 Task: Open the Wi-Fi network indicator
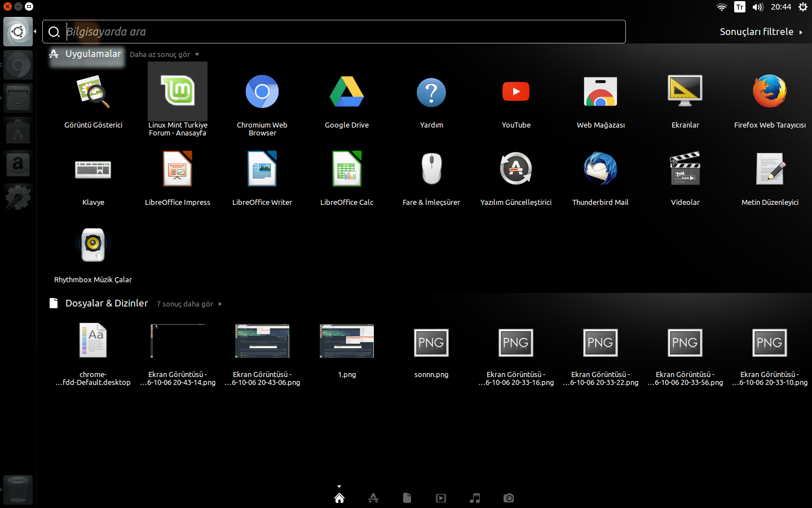[x=722, y=7]
